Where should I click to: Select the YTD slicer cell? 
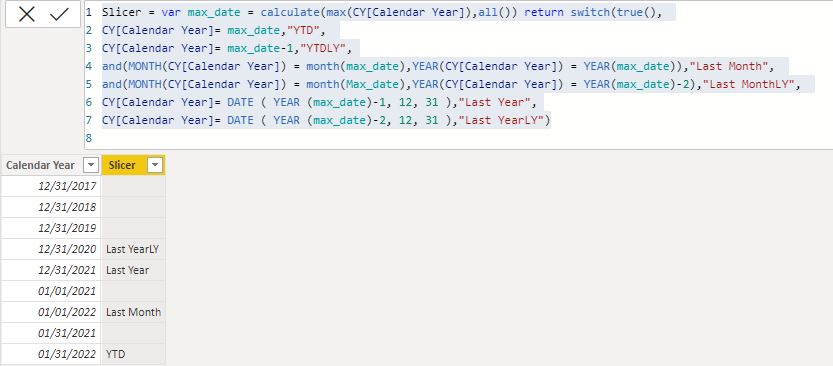(133, 354)
